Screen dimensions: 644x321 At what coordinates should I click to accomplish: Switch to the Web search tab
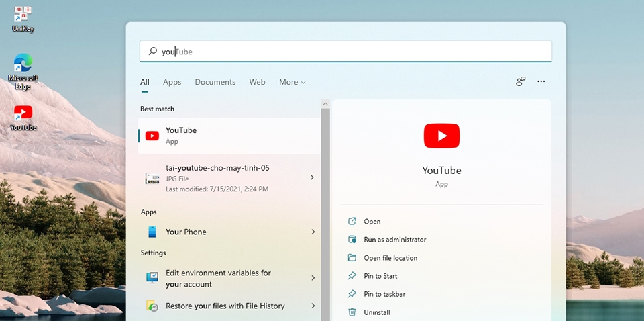click(x=257, y=82)
